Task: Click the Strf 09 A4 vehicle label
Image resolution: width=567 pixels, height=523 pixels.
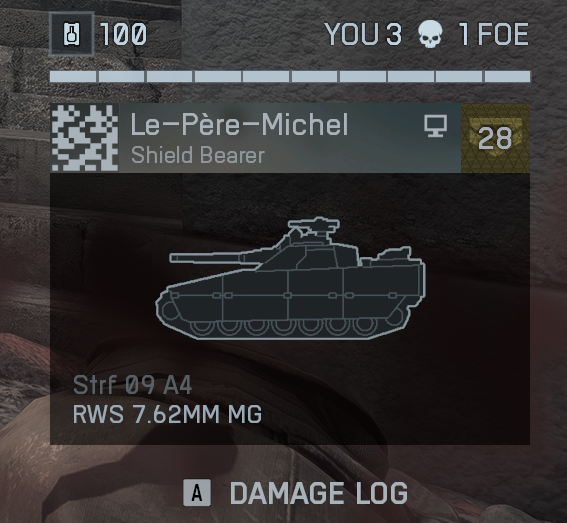Action: [132, 385]
